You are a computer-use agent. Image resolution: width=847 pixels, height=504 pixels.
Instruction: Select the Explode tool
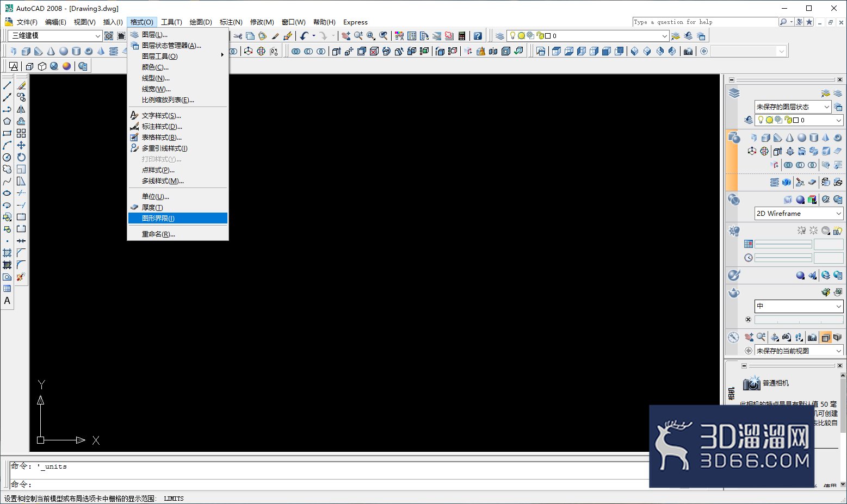tap(21, 277)
